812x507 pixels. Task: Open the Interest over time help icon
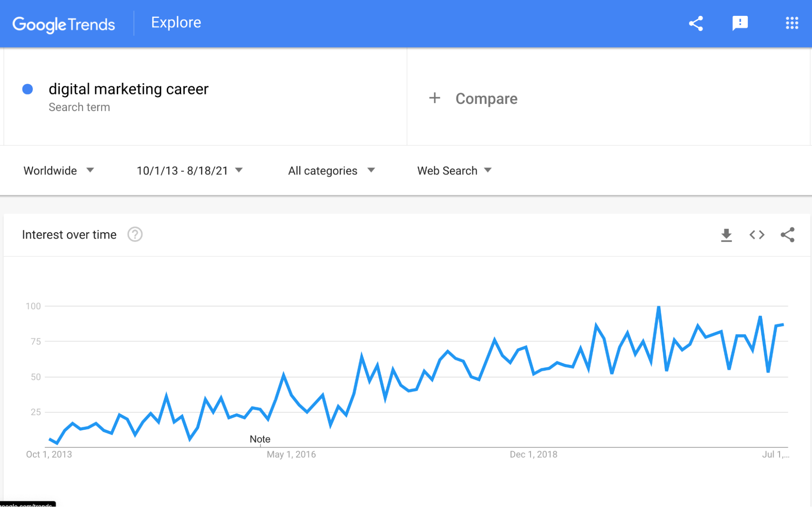[135, 234]
